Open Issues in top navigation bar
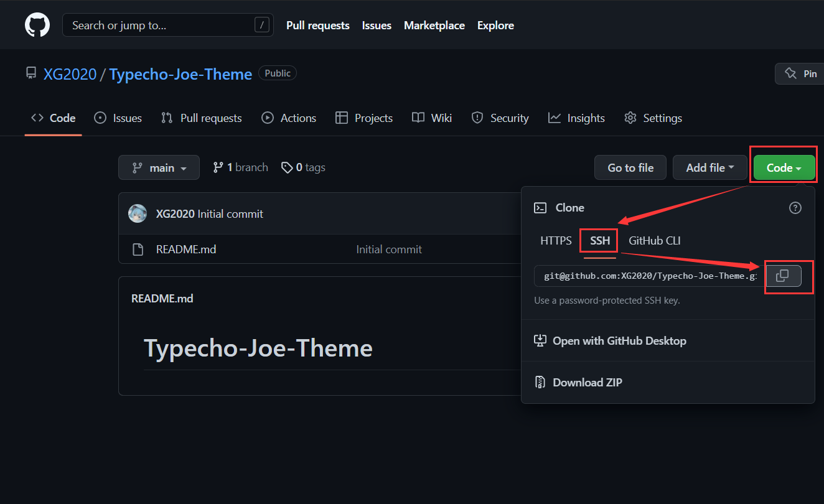The width and height of the screenshot is (824, 504). click(x=377, y=26)
